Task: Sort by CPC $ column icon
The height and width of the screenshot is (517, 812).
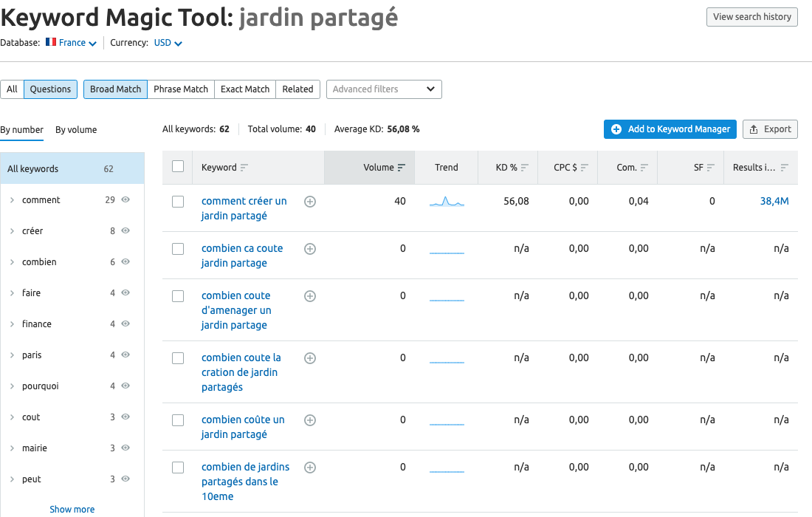Action: tap(584, 168)
